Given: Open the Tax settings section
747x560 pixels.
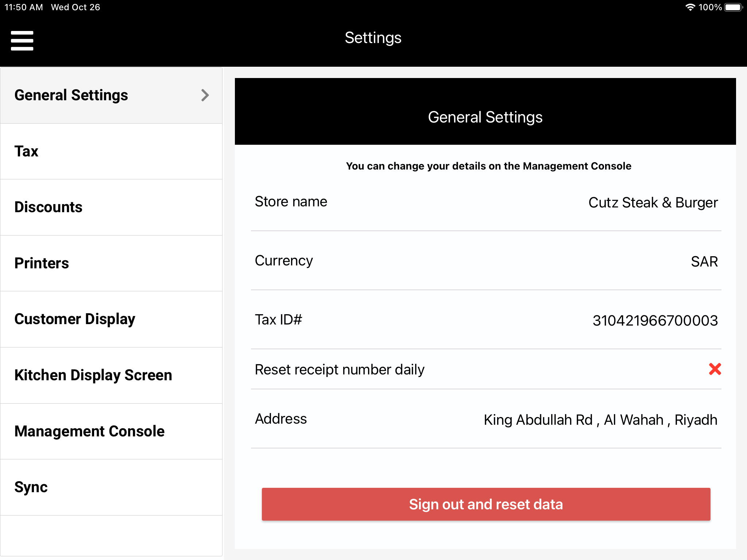Looking at the screenshot, I should (111, 151).
